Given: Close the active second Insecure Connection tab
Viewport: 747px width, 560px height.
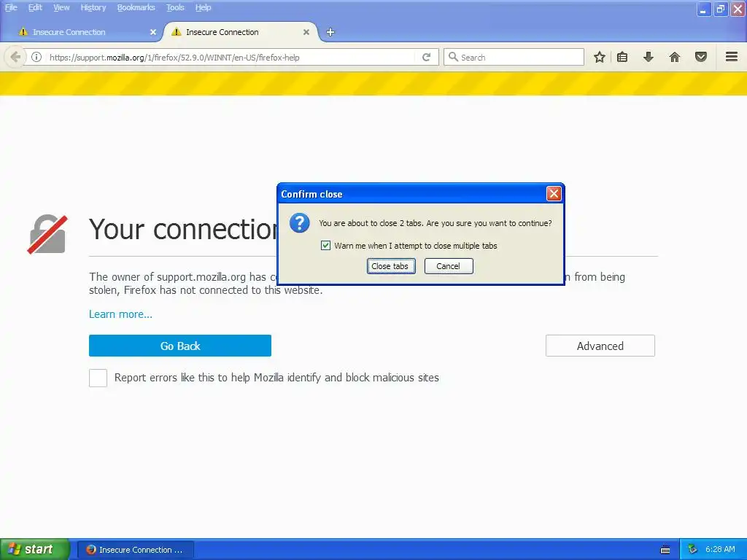Looking at the screenshot, I should (306, 32).
